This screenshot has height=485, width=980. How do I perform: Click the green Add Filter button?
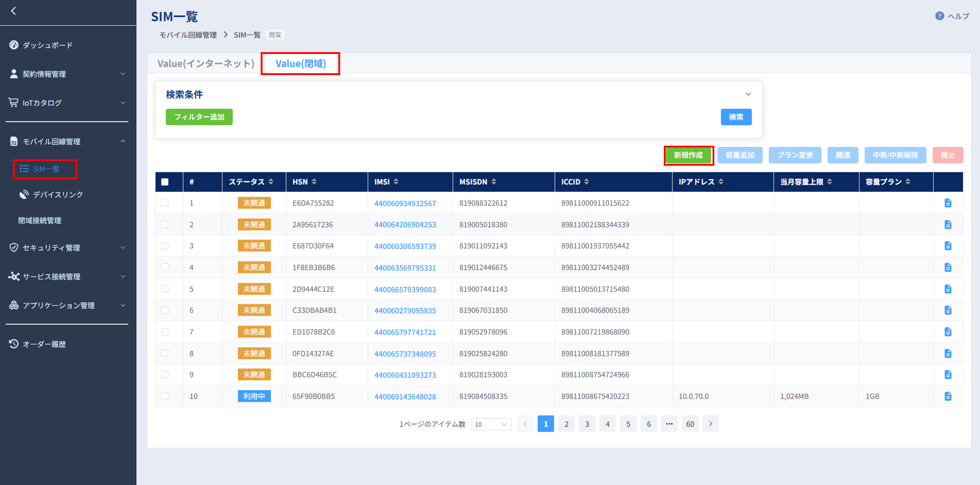coord(199,117)
